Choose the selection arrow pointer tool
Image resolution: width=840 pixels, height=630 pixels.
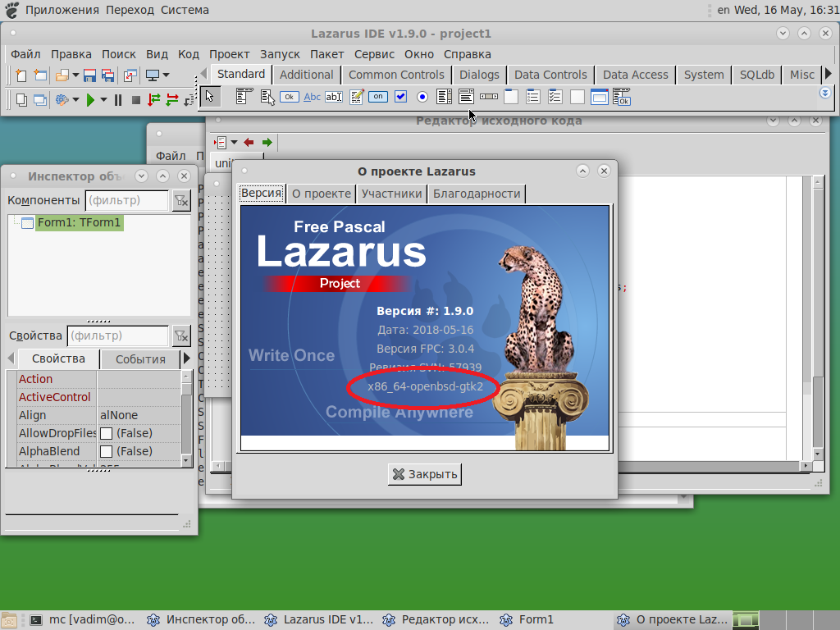point(211,97)
